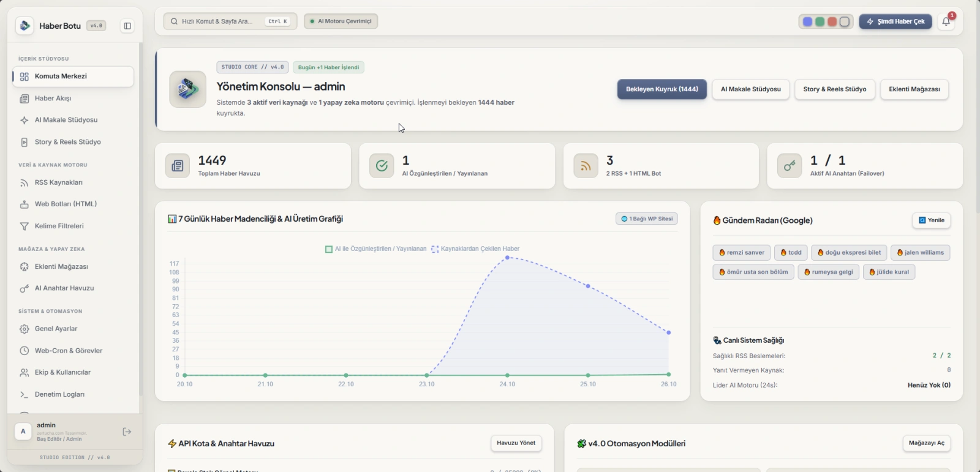Viewport: 980px width, 472px height.
Task: Click the HaberBotu logo icon
Action: click(25, 26)
